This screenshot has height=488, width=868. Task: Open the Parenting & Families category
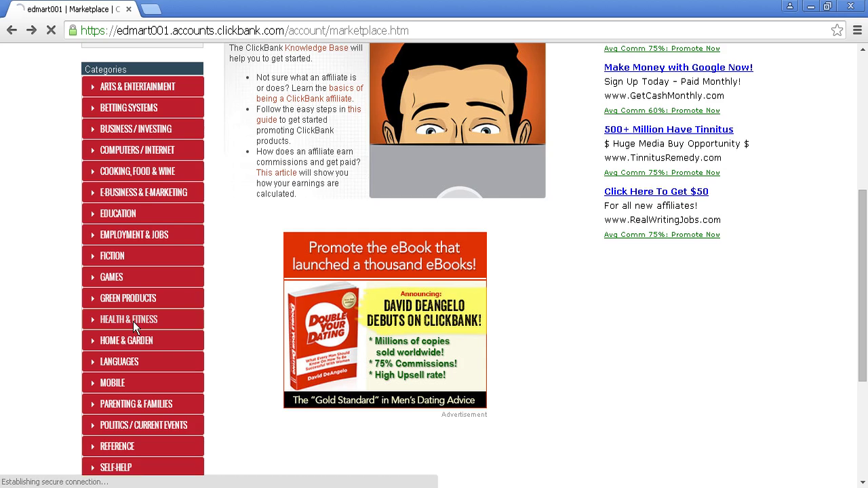click(x=142, y=404)
